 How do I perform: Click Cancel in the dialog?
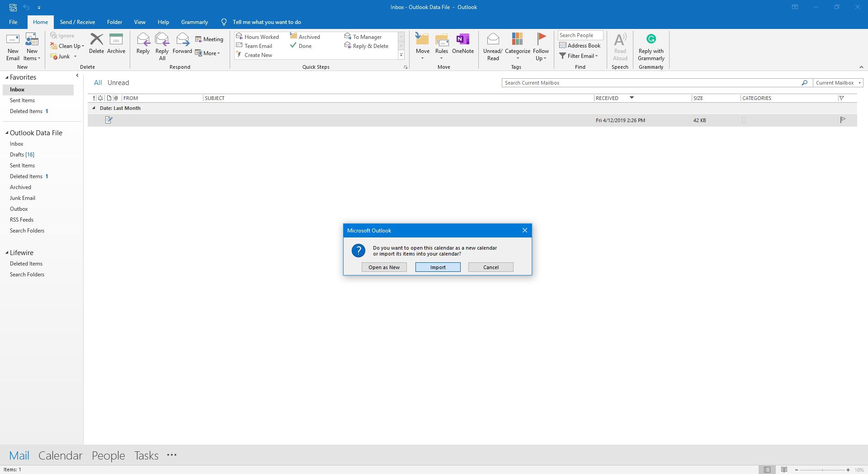[491, 267]
